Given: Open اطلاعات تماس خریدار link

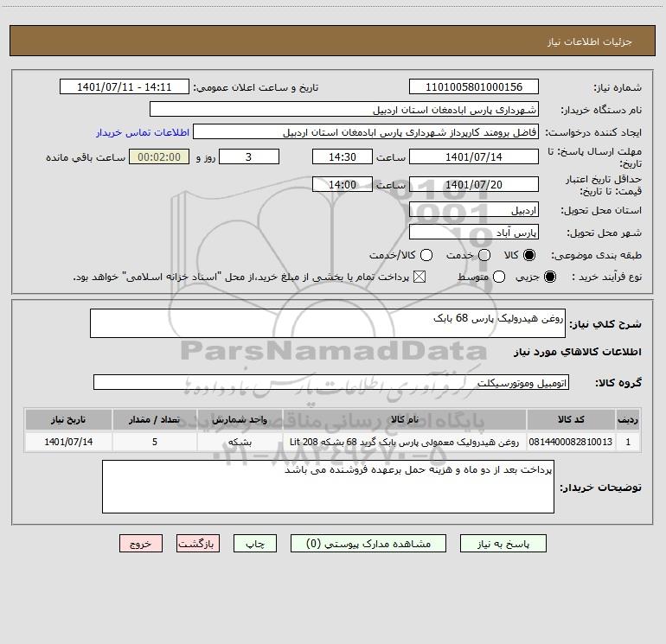Looking at the screenshot, I should (143, 132).
